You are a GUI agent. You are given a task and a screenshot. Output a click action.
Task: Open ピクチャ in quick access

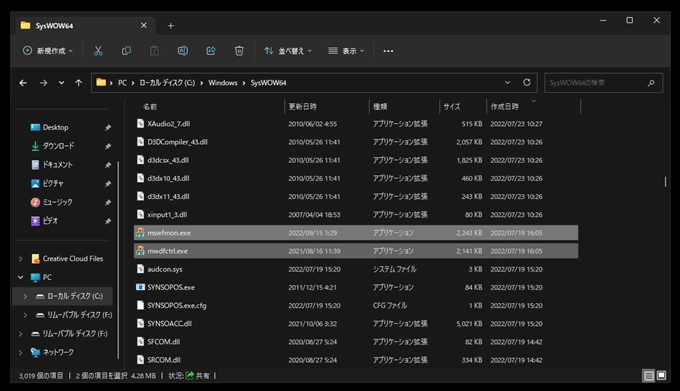pos(53,183)
